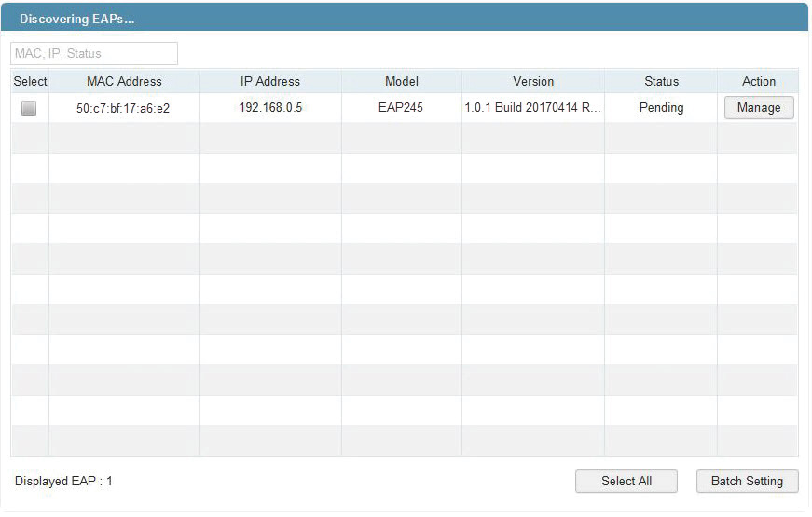Click the Model column header
The height and width of the screenshot is (517, 812).
pyautogui.click(x=402, y=81)
